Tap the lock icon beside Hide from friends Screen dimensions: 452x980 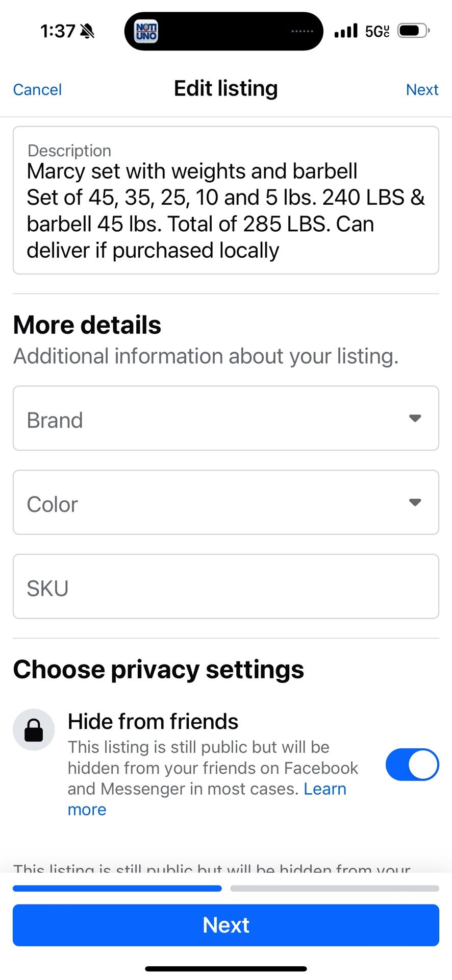click(34, 729)
